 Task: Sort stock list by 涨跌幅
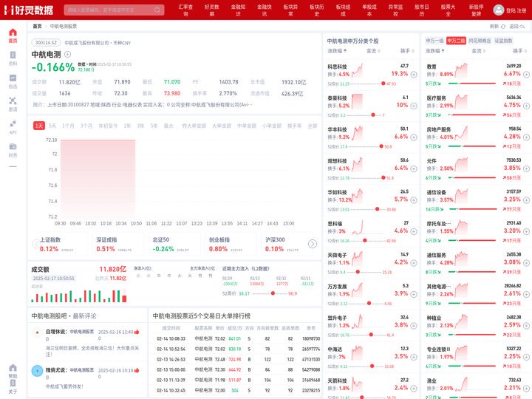pyautogui.click(x=337, y=51)
